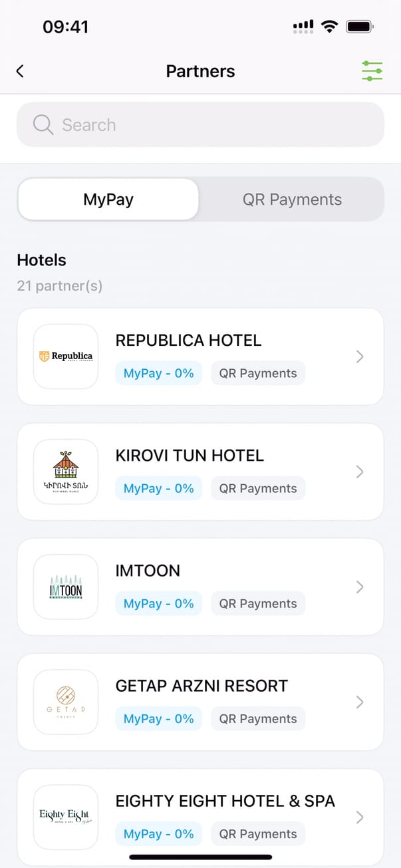Switch to the QR Payments tab
Screen dimensions: 401x868
[292, 200]
